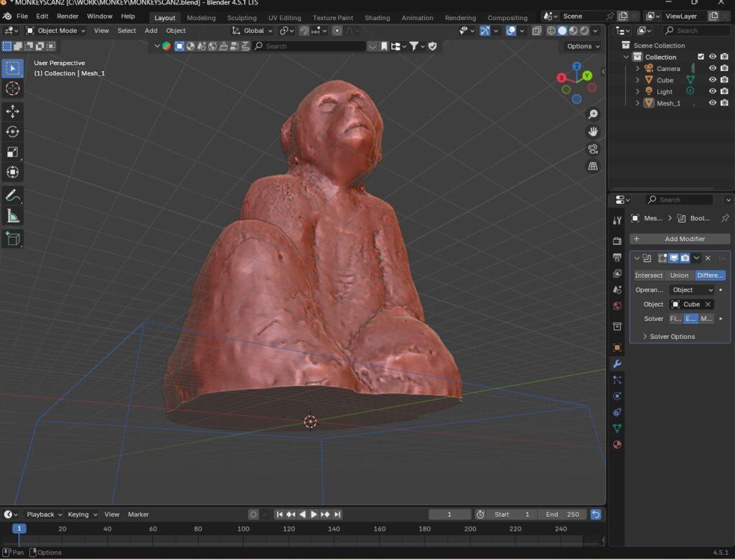Toggle render visibility for the Light object
The image size is (735, 560).
[x=724, y=91]
